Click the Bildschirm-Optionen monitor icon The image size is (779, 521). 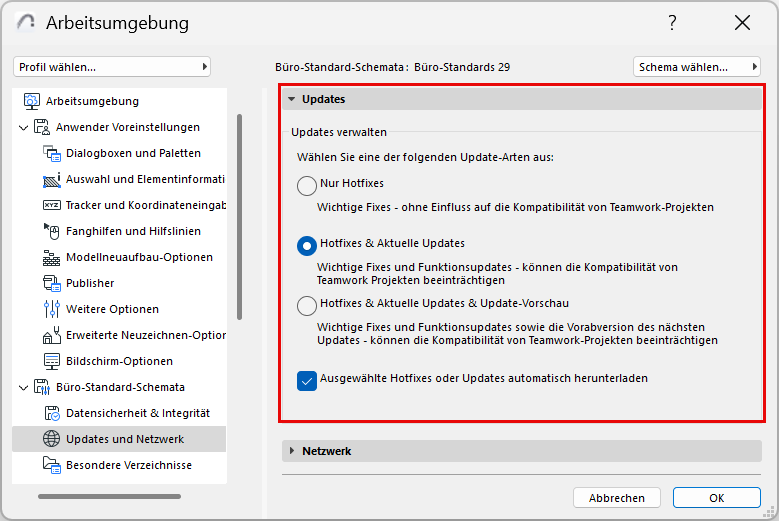click(x=52, y=361)
